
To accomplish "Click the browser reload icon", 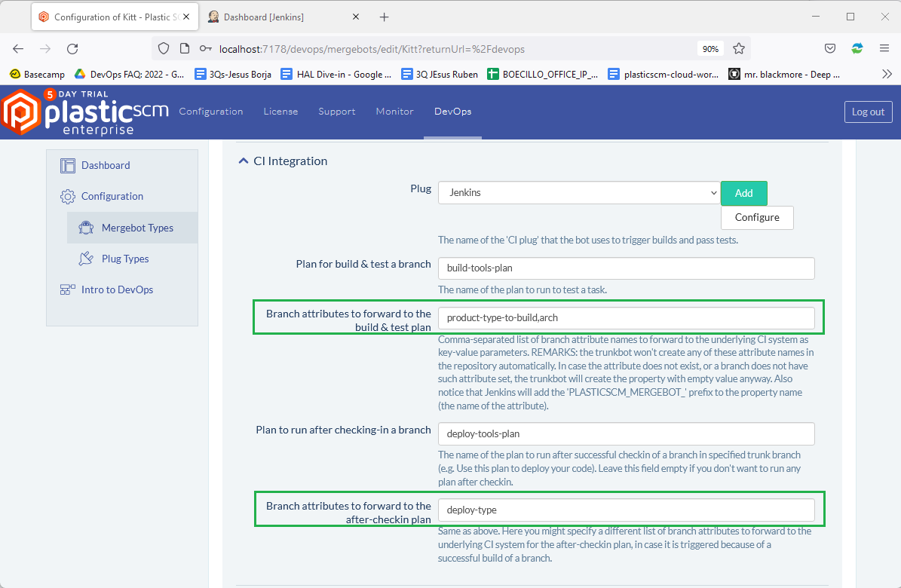I will (72, 48).
